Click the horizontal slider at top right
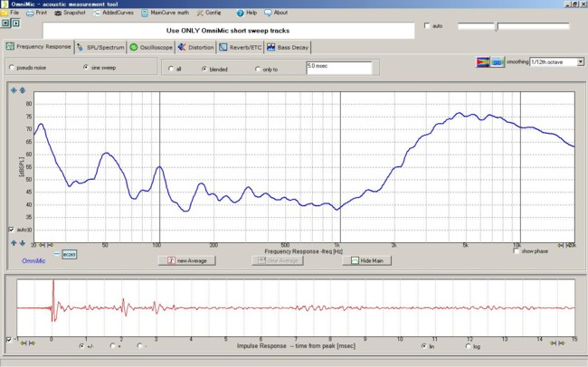The width and height of the screenshot is (588, 367). 514,26
